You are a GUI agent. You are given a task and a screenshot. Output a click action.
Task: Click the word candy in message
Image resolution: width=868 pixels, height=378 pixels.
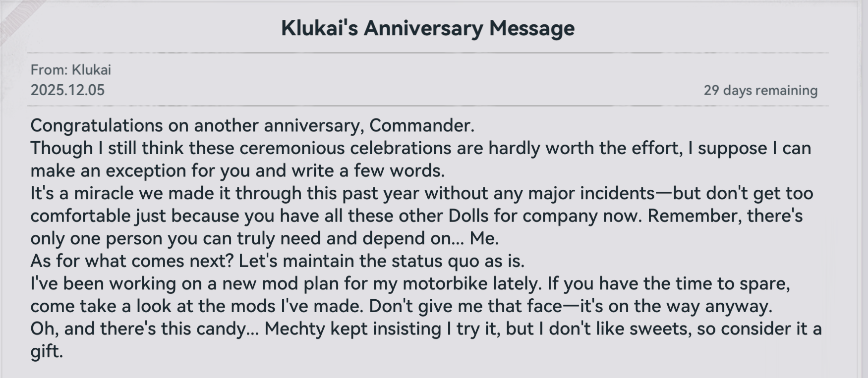[227, 329]
